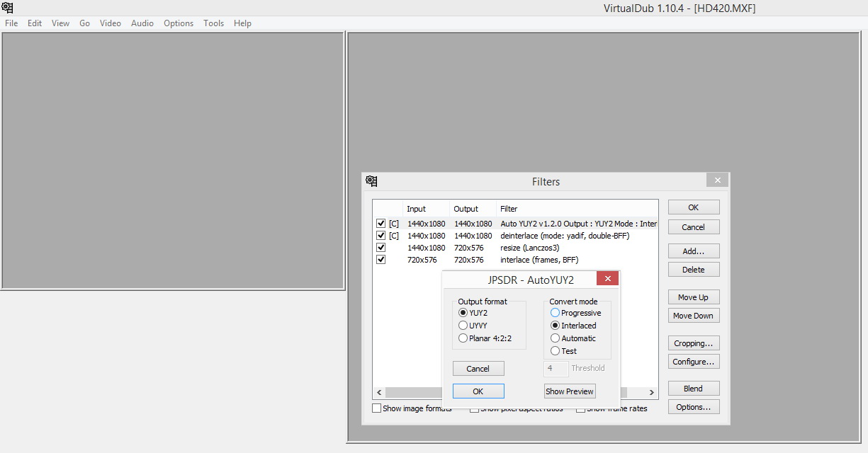Select the resize (Lanczos3) row
This screenshot has width=868, height=453.
[x=516, y=248]
